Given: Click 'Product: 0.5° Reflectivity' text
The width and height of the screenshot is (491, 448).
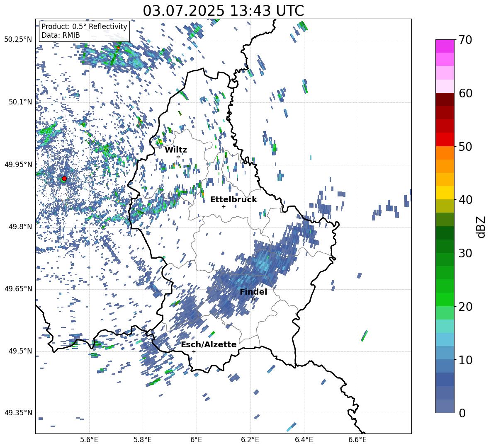Looking at the screenshot, I should tap(84, 27).
